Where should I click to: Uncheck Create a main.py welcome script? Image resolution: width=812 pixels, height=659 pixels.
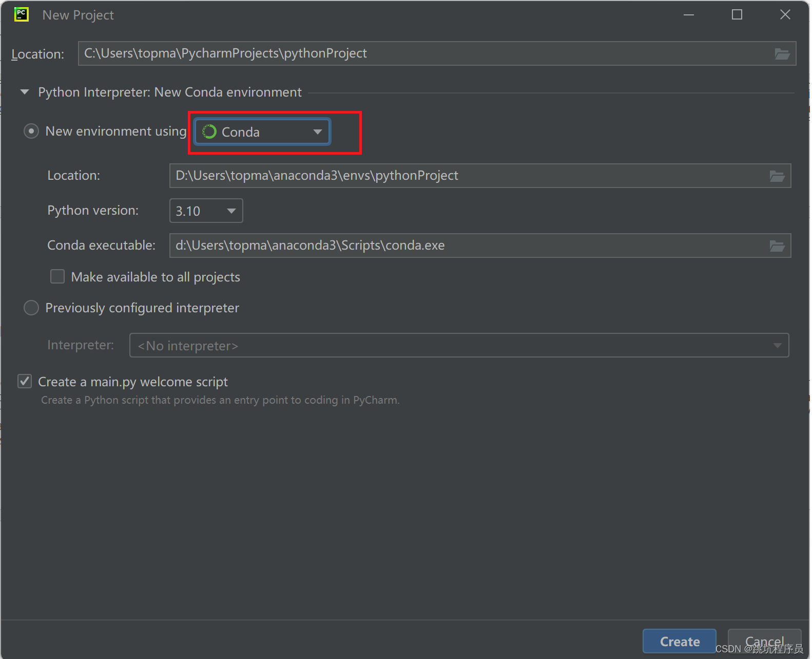tap(25, 382)
